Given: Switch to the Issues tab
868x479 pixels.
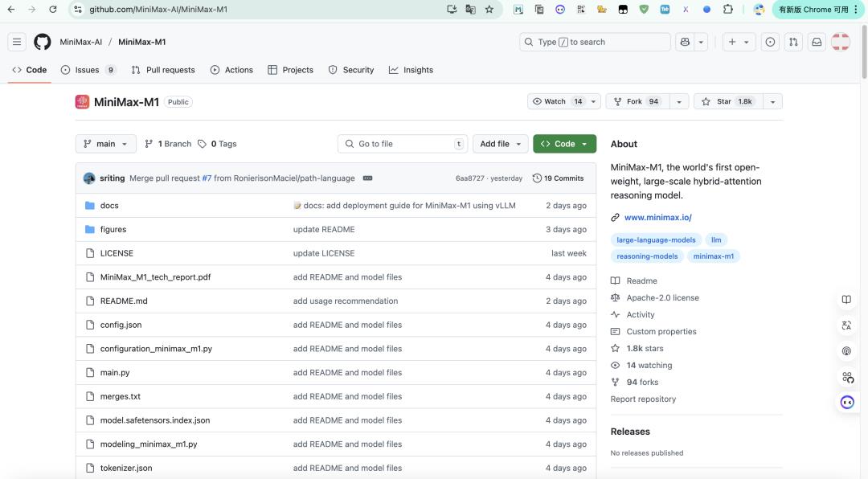Looking at the screenshot, I should (88, 70).
